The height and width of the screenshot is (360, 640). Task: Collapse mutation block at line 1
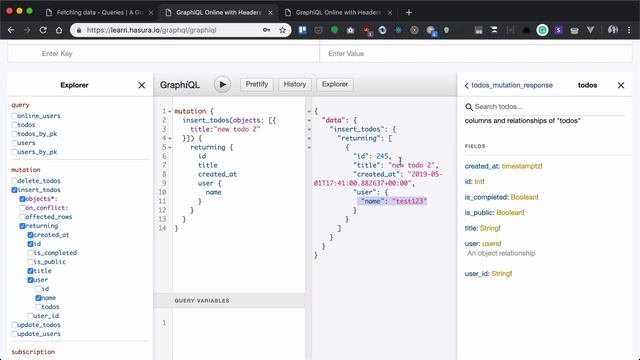[170, 111]
